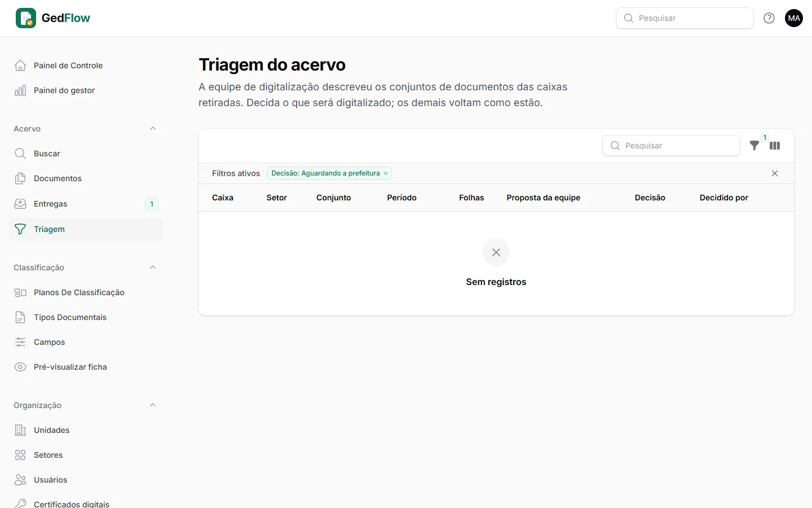Screen dimensions: 812x508
Task: Click the filter funnel icon in table toolbar
Action: (754, 146)
